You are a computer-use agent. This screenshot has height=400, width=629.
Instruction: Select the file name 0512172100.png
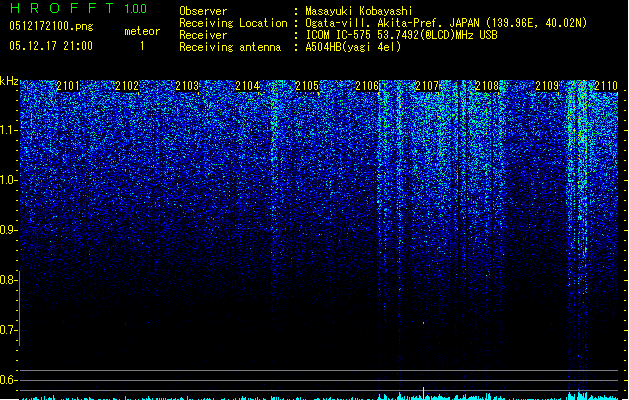tap(51, 26)
